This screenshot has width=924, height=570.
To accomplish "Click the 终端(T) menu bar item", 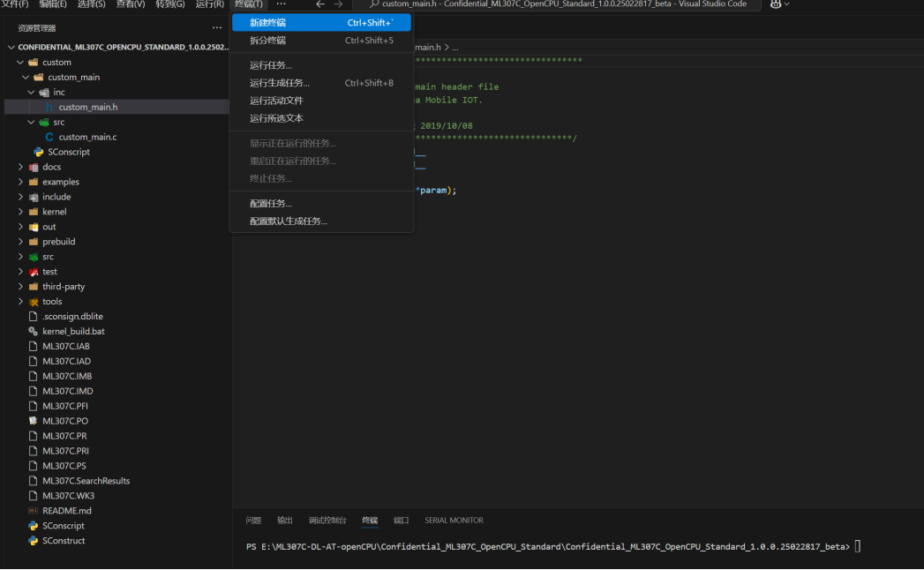I will (x=249, y=4).
